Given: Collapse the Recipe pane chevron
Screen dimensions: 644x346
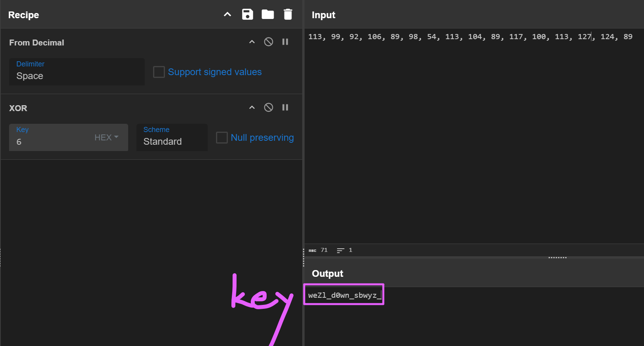Looking at the screenshot, I should click(227, 15).
